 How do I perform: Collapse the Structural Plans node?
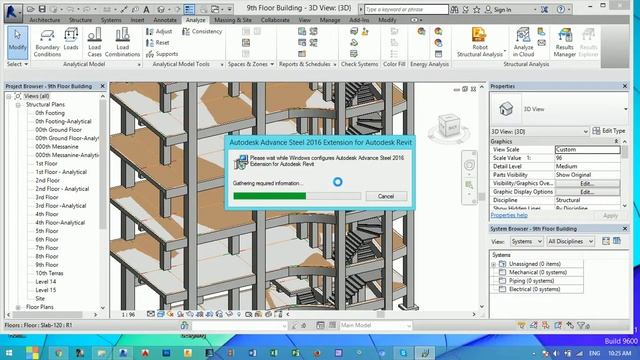pos(18,105)
